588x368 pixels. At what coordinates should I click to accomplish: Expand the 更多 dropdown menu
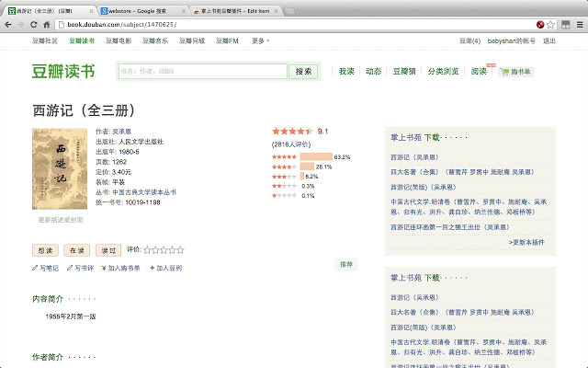[x=260, y=40]
